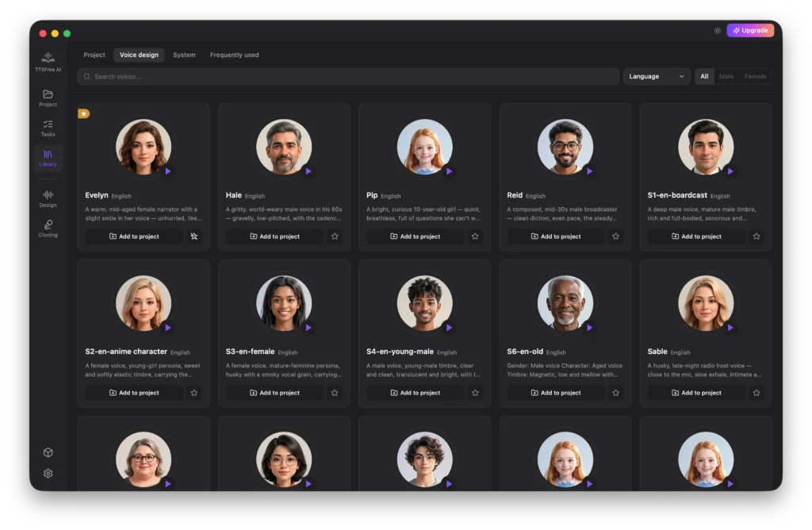Add S2-en-anime character to project
The image size is (812, 530).
point(134,393)
